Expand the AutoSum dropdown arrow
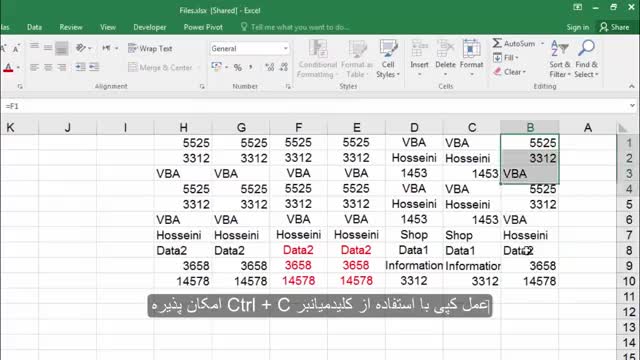Image resolution: width=640 pixels, height=360 pixels. point(542,43)
